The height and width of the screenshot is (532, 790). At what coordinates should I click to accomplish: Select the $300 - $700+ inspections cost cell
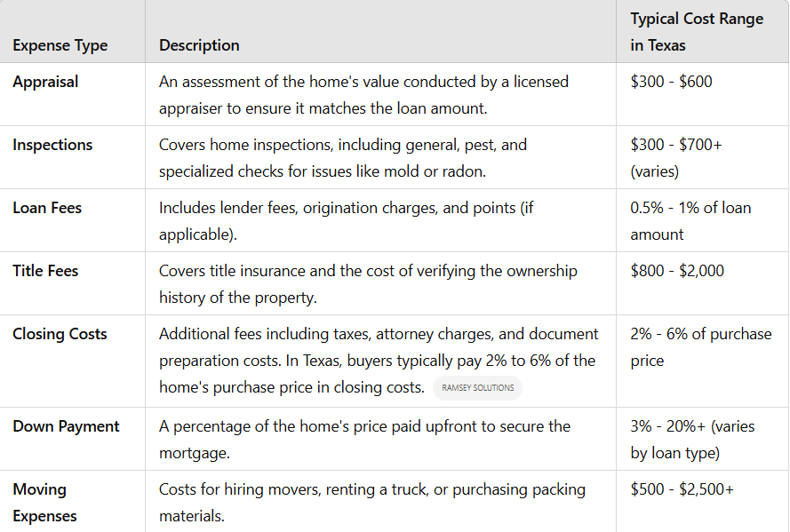[676, 158]
